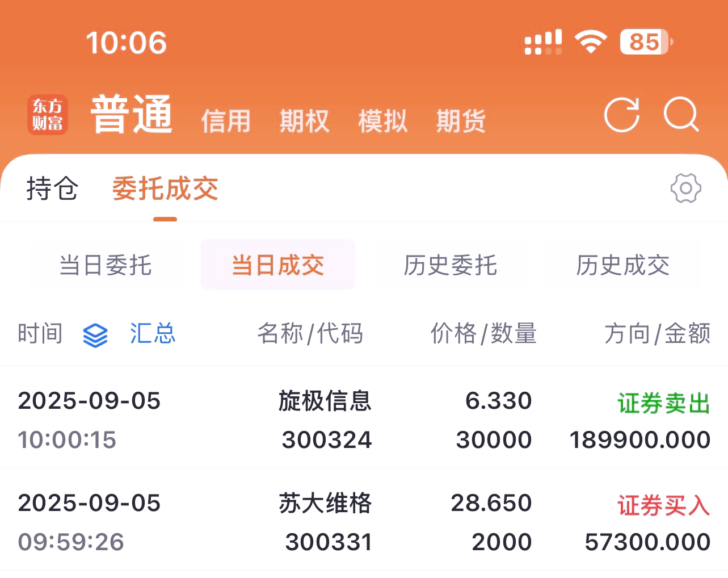Switch to the 期权 tab
This screenshot has width=728, height=578.
(x=304, y=121)
